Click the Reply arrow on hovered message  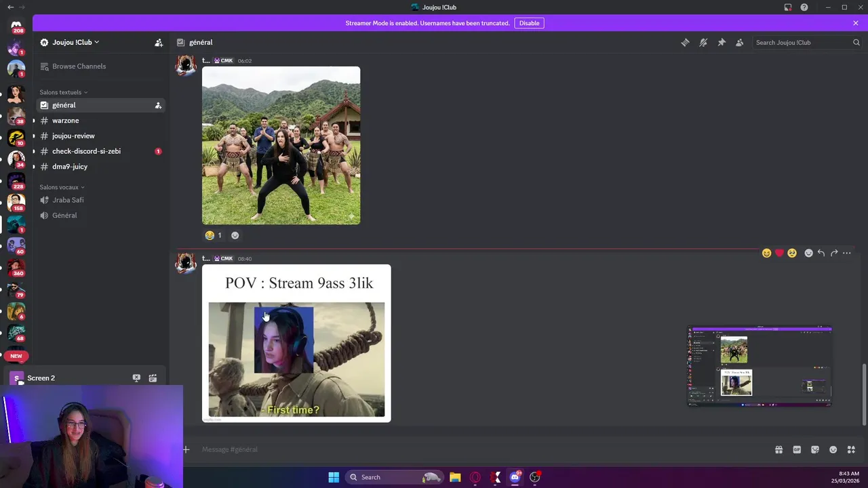pos(821,253)
